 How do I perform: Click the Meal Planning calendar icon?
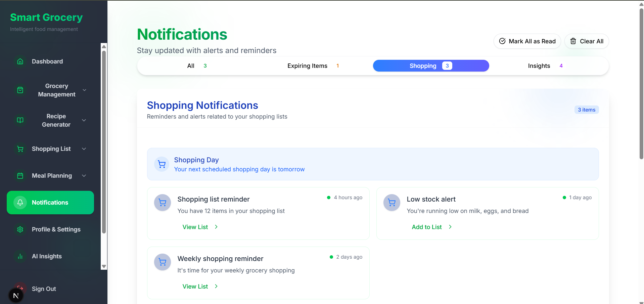click(20, 176)
